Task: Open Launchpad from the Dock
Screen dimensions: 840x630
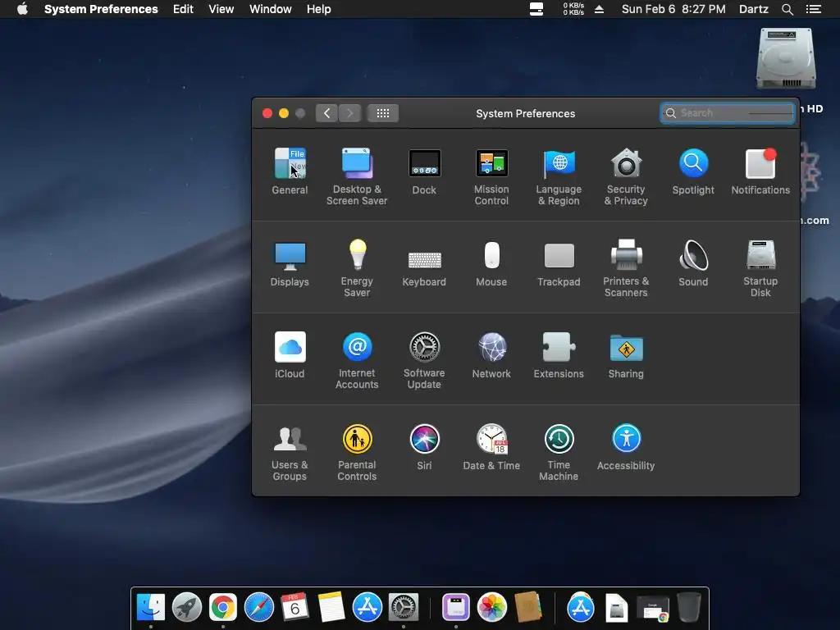Action: coord(186,608)
